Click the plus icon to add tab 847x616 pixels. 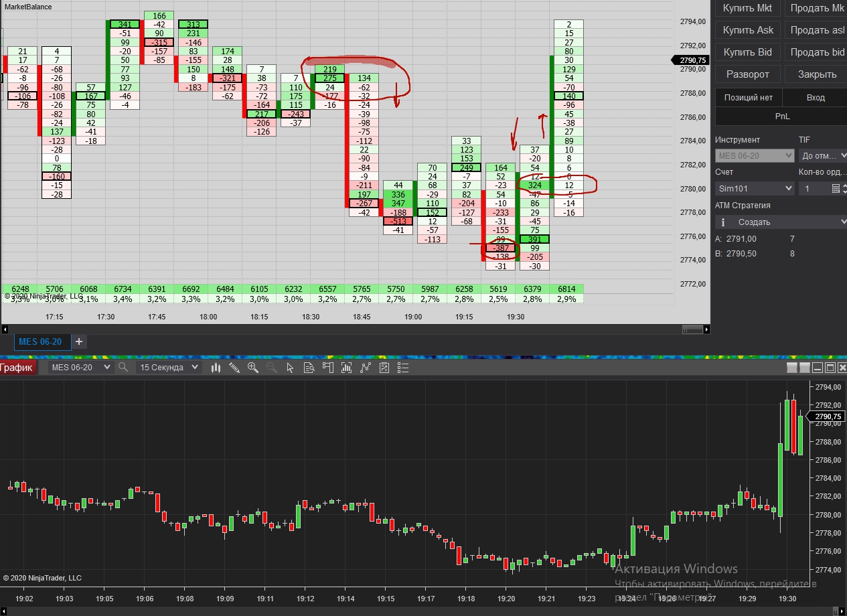(78, 341)
